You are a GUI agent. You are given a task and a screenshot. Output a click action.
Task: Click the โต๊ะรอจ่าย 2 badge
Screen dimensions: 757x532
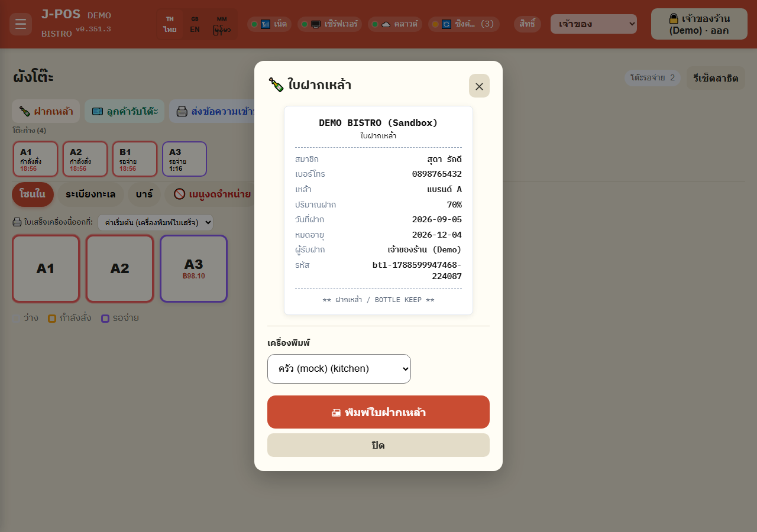pos(652,77)
